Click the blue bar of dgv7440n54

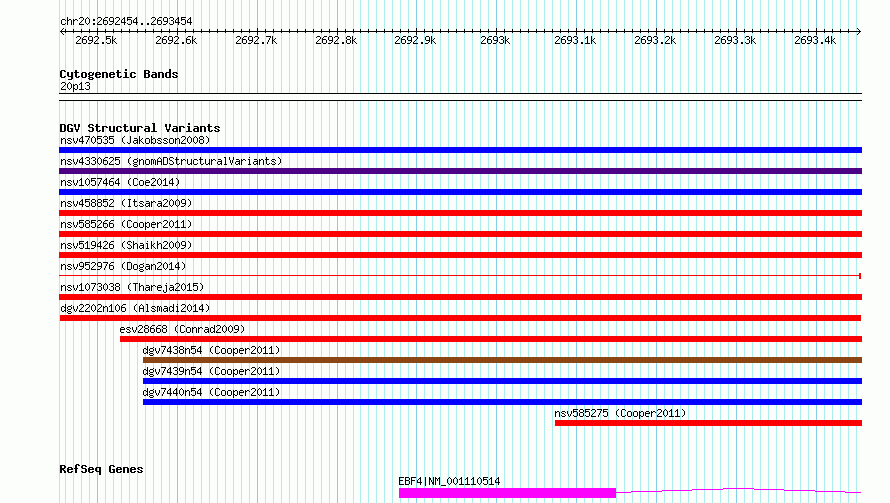point(502,402)
